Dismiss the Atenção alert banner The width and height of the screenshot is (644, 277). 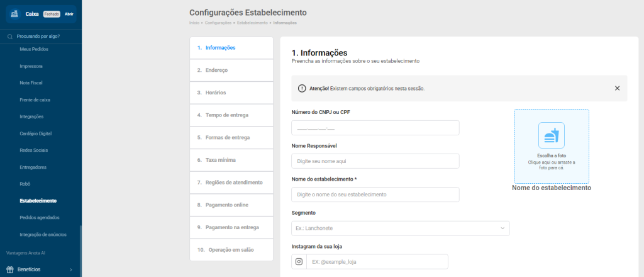point(617,88)
